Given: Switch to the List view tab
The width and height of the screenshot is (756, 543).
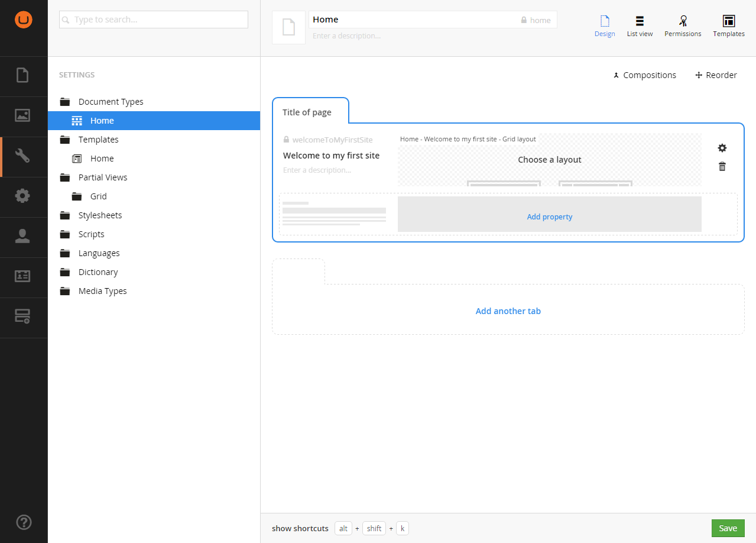Looking at the screenshot, I should pos(640,27).
